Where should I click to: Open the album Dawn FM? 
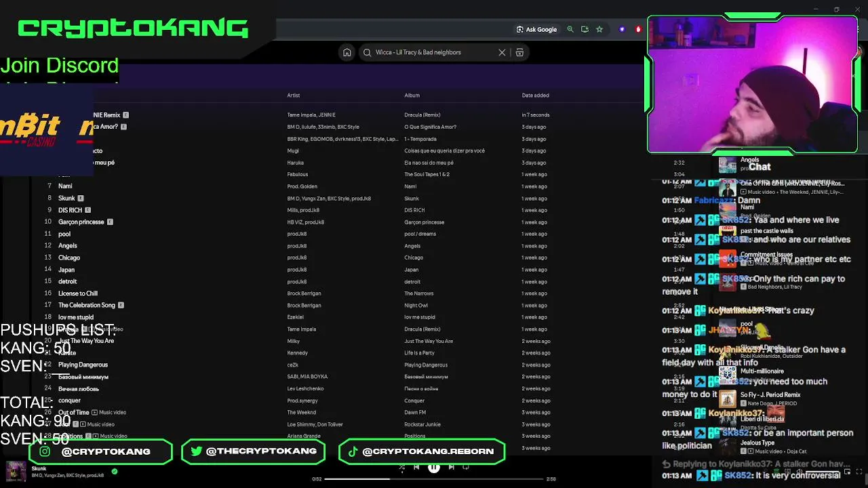tap(415, 412)
